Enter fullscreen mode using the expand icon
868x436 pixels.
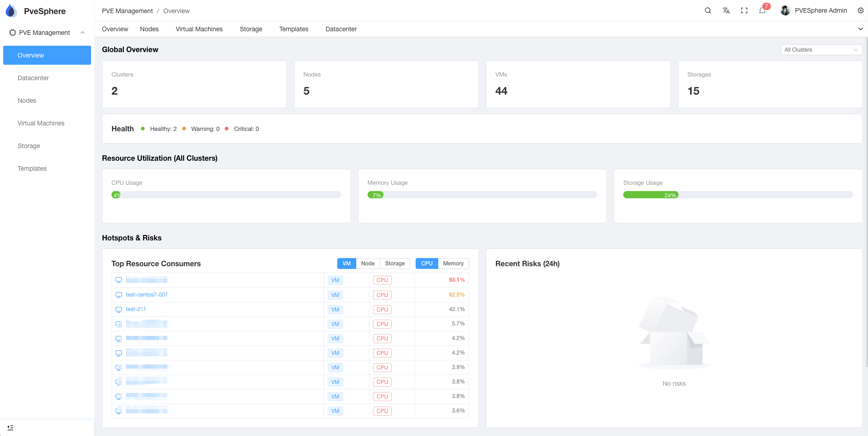pyautogui.click(x=744, y=10)
